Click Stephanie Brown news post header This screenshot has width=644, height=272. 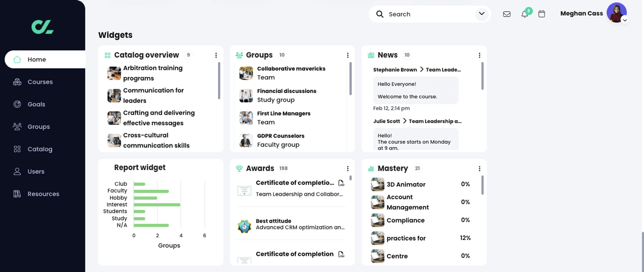coord(417,70)
